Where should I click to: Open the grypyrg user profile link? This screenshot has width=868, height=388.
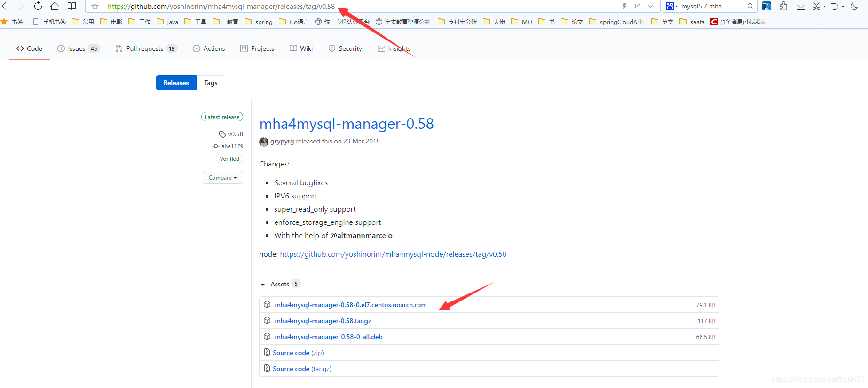[x=282, y=141]
